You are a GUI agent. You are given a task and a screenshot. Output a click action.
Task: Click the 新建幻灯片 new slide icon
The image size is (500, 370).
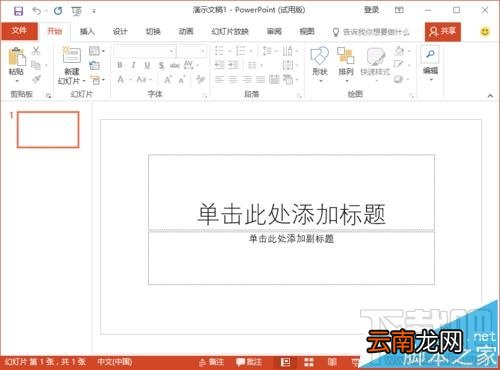[72, 55]
